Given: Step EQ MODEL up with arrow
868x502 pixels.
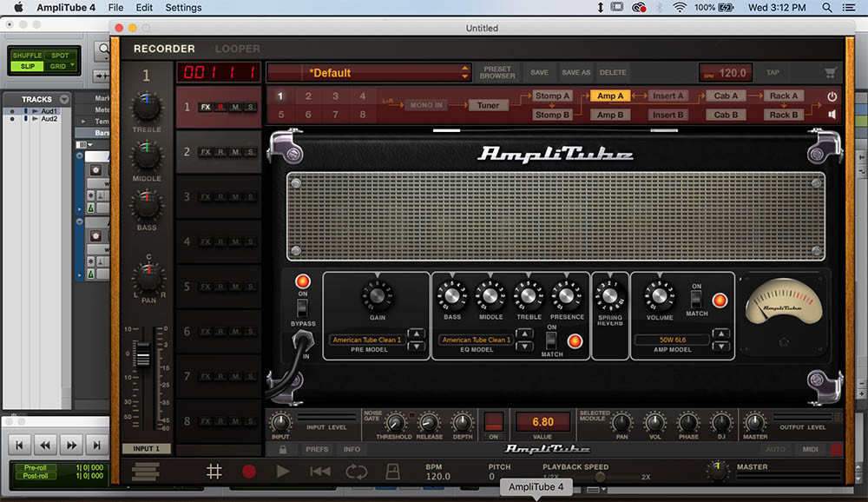Looking at the screenshot, I should click(523, 334).
